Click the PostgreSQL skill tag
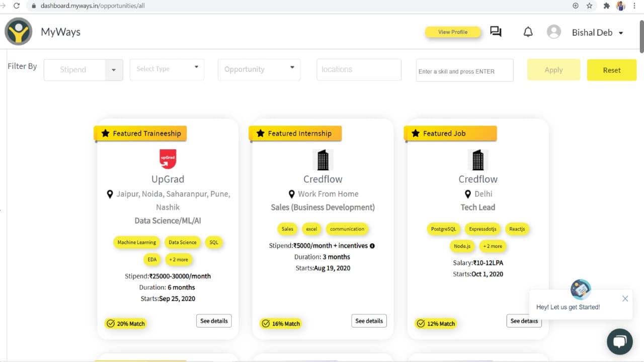The height and width of the screenshot is (362, 644). pyautogui.click(x=443, y=229)
